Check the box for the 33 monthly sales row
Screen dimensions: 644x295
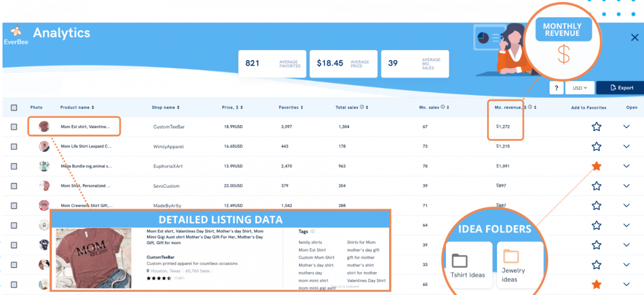point(14,265)
